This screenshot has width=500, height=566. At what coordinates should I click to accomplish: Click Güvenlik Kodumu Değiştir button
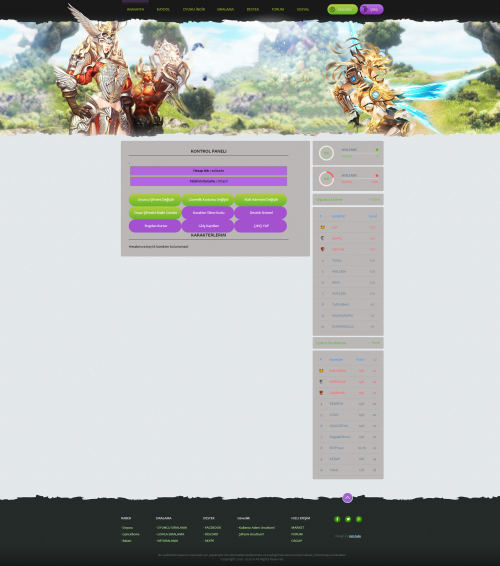tap(208, 200)
